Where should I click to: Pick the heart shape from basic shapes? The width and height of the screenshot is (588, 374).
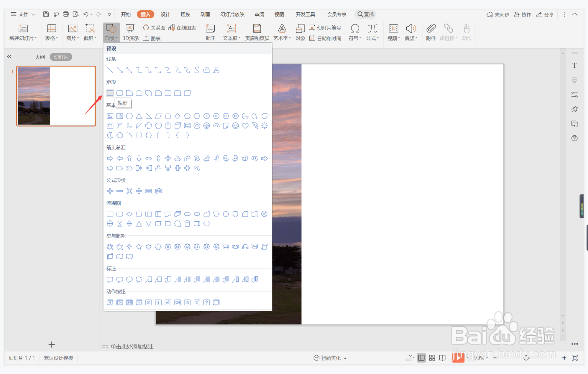pyautogui.click(x=245, y=126)
